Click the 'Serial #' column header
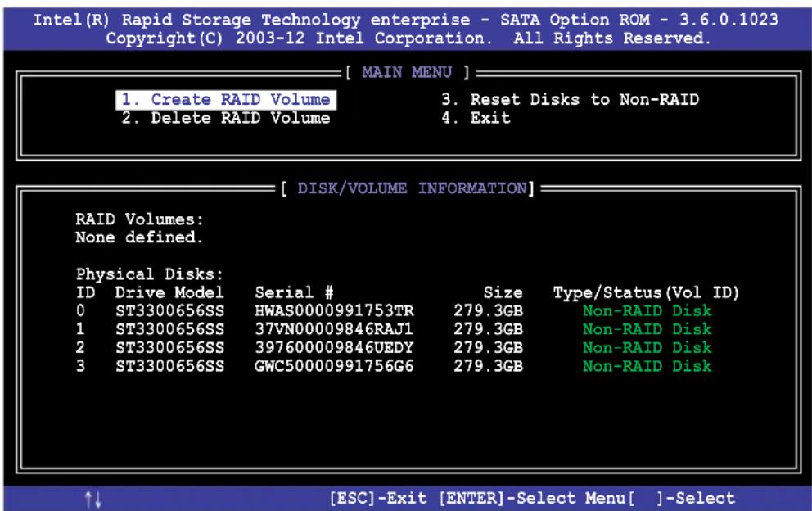 [x=294, y=292]
